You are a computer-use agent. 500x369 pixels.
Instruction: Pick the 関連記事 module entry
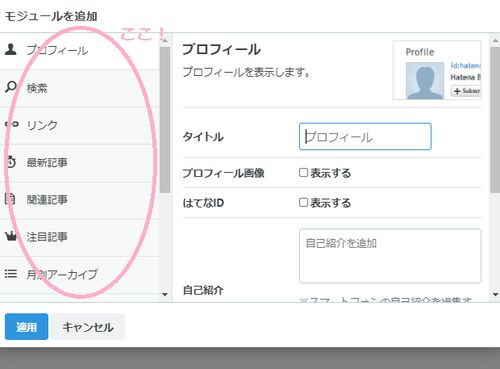79,200
